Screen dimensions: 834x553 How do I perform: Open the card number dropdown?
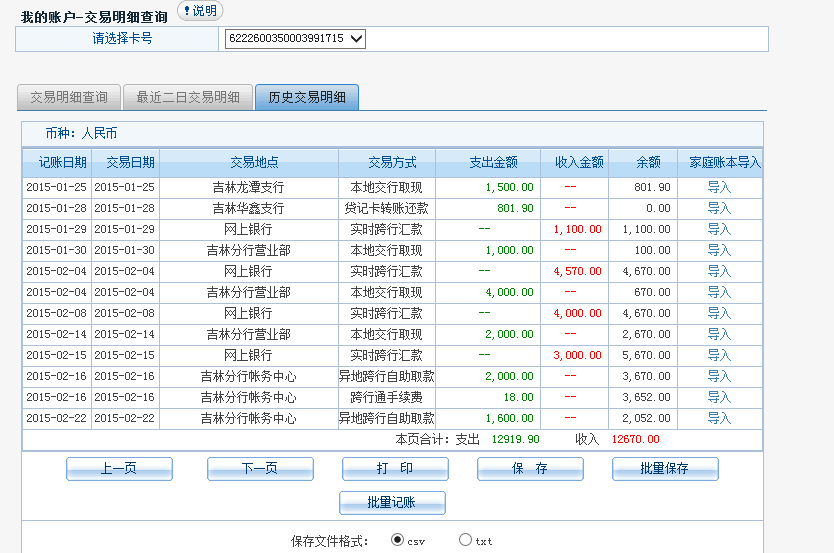click(296, 39)
